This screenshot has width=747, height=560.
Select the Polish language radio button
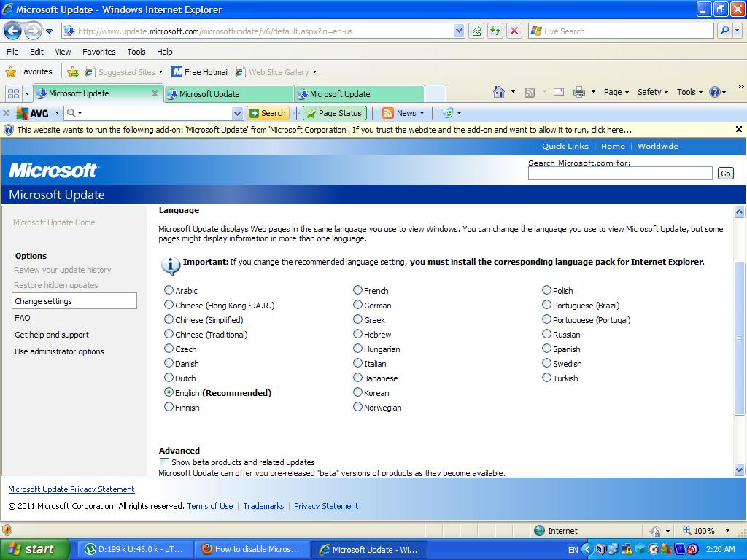[546, 290]
